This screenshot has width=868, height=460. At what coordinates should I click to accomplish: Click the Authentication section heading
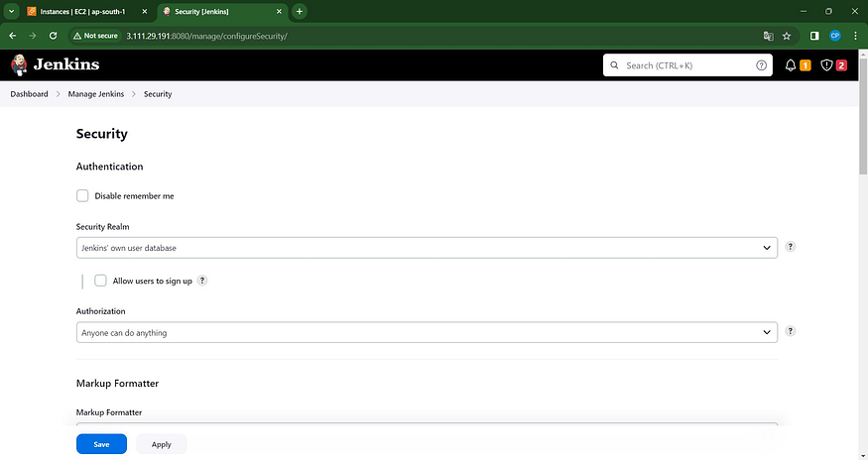point(109,167)
